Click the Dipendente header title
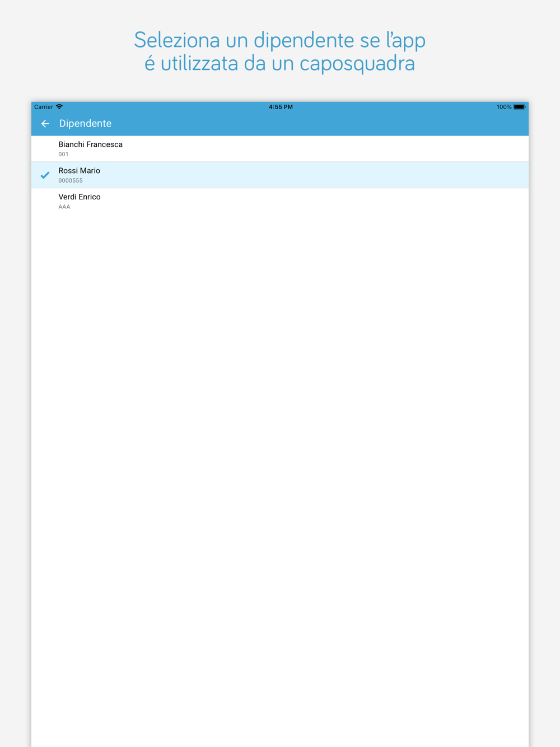This screenshot has height=747, width=560. click(85, 124)
